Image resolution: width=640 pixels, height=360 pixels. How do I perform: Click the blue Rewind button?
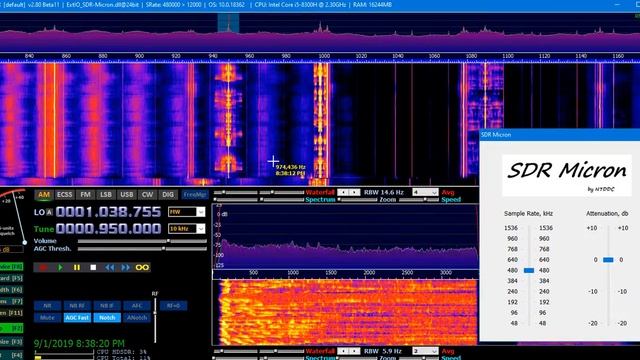[109, 267]
